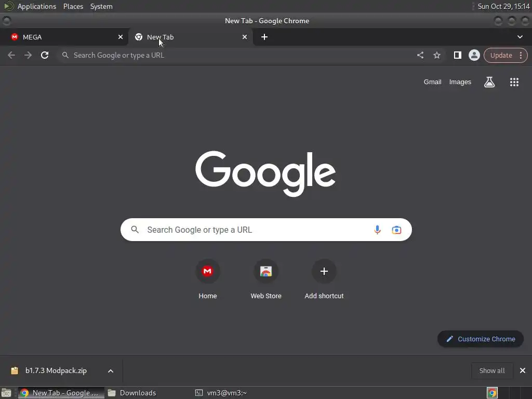
Task: Search by image with the Lens camera icon
Action: coord(396,230)
